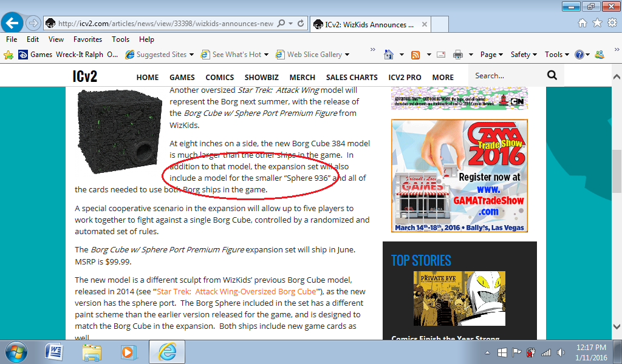Click the site HOME navigation link

tap(148, 78)
